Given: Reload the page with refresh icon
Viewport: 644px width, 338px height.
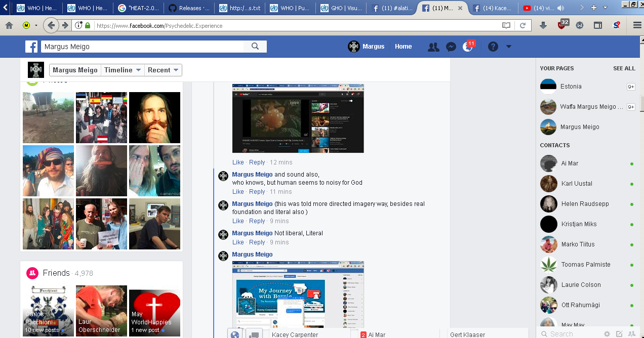Looking at the screenshot, I should [522, 25].
